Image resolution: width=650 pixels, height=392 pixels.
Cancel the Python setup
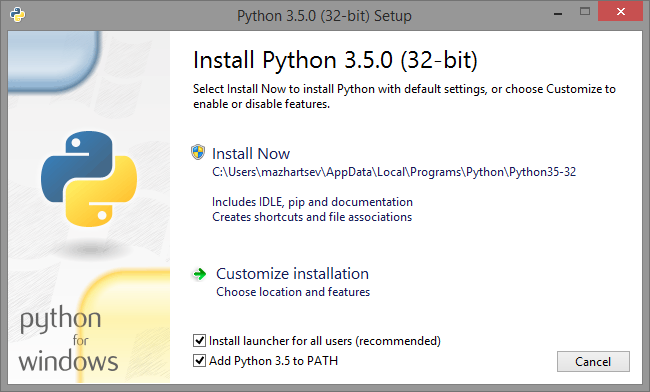[x=593, y=362]
